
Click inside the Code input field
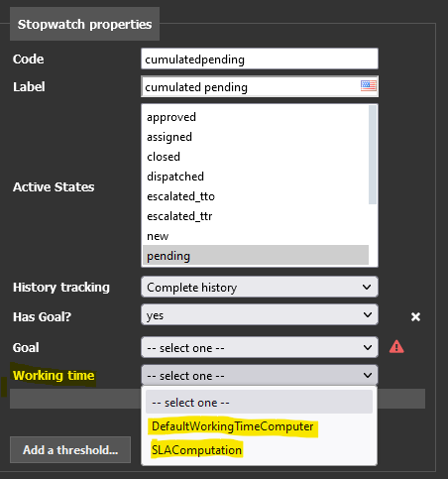260,59
